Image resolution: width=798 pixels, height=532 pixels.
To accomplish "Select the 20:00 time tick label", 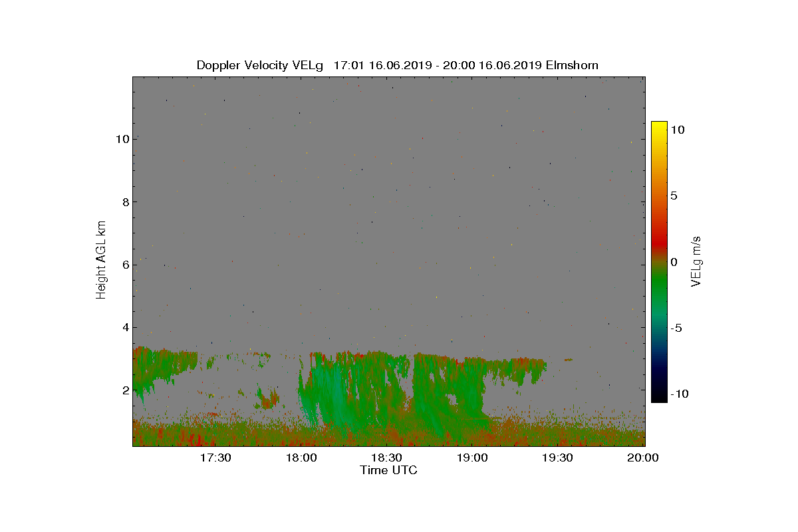I will click(644, 458).
